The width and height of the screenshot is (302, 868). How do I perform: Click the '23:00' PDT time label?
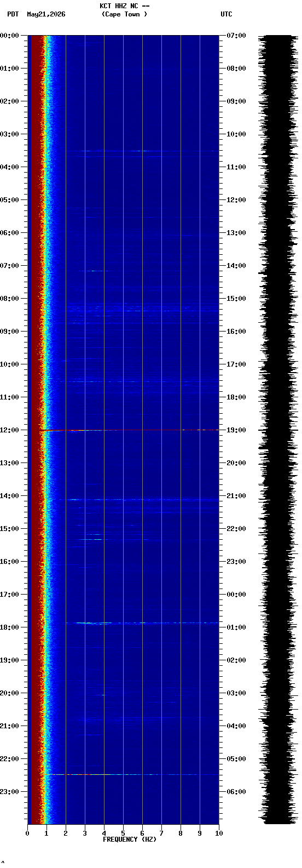(x=9, y=792)
